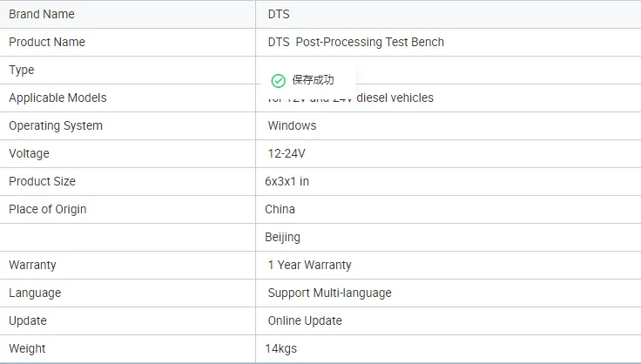Viewport: 641px width, 364px height.
Task: Edit the Windows value cell
Action: pos(292,125)
